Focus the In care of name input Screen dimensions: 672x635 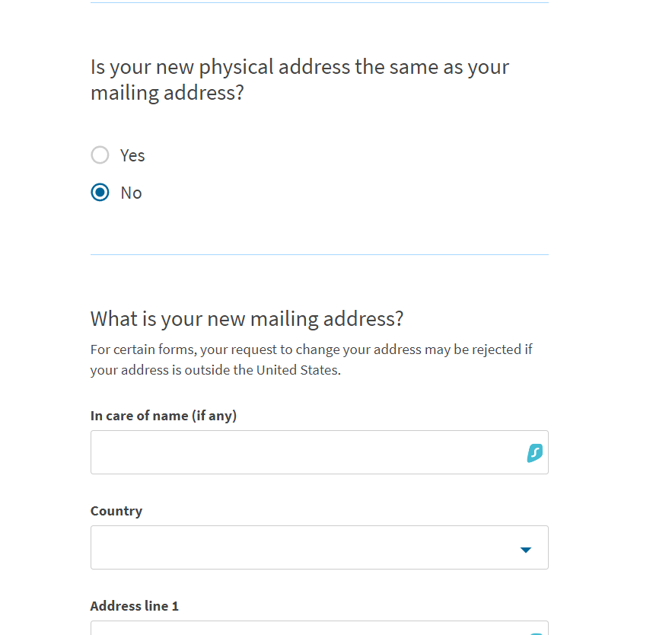coord(320,452)
